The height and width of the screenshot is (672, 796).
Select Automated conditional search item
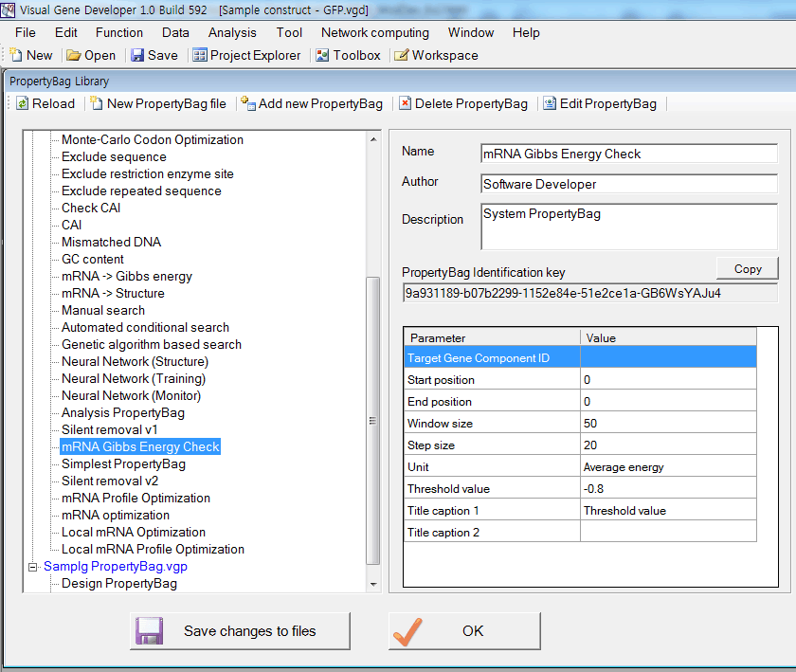[145, 328]
